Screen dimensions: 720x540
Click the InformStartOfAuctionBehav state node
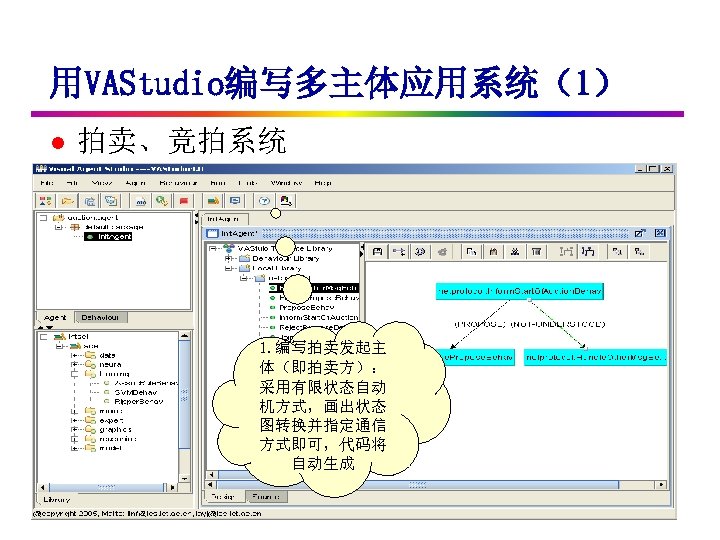coord(519,291)
